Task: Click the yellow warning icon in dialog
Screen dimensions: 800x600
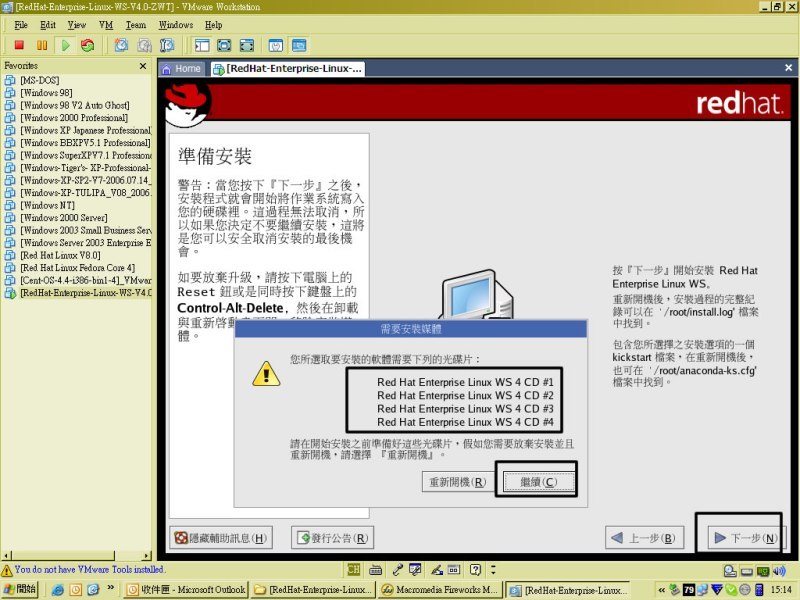Action: [266, 374]
